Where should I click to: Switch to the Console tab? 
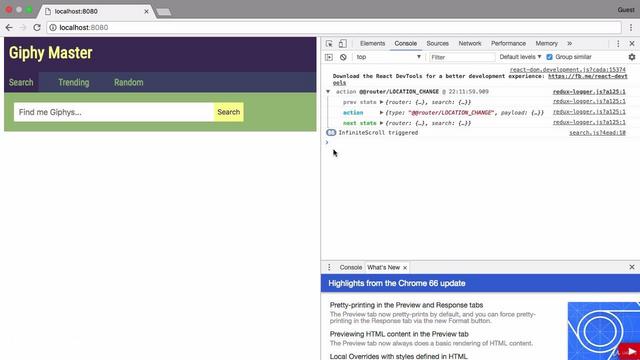[x=405, y=43]
